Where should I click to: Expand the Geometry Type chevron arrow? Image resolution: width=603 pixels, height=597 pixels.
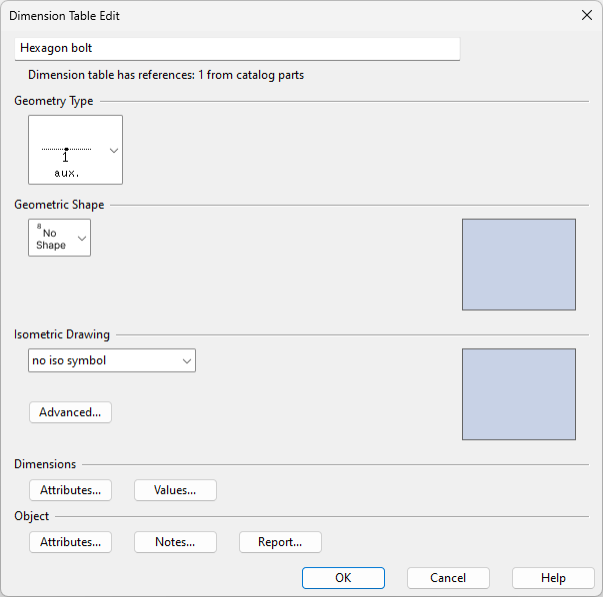tap(113, 150)
